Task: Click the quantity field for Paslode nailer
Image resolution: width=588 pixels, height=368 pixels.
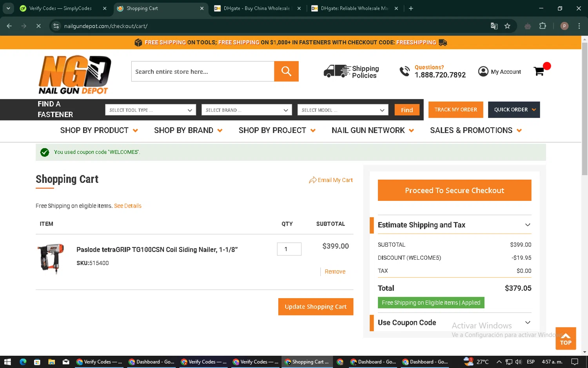Action: pyautogui.click(x=289, y=249)
